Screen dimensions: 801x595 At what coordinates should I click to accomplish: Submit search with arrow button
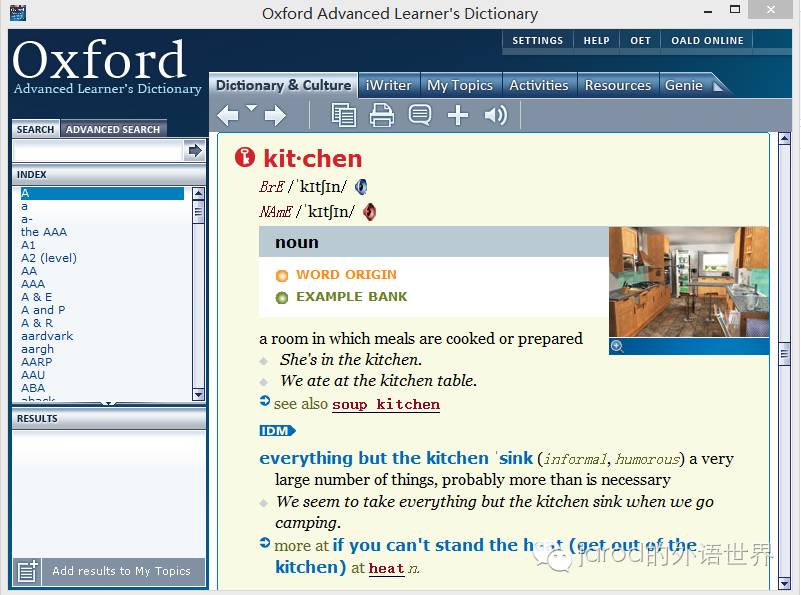[195, 151]
